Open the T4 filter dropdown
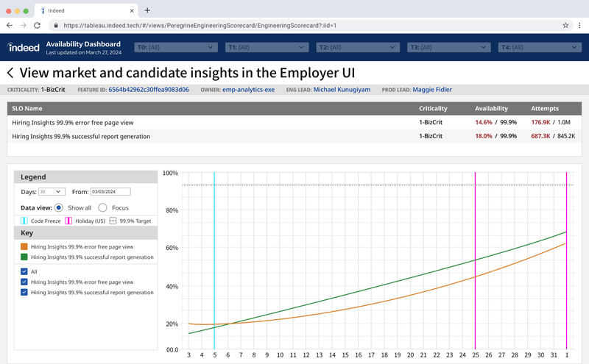Viewport: 589px width, 364px height. pyautogui.click(x=540, y=47)
